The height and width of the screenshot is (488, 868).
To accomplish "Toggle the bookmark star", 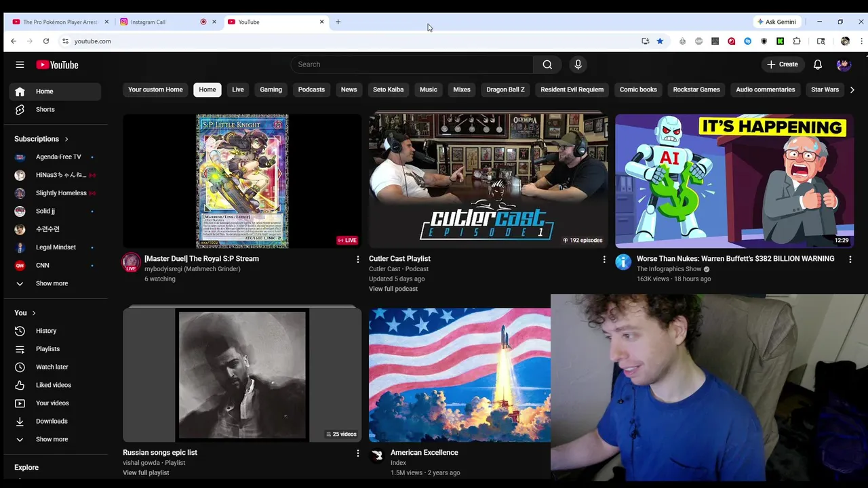I will (660, 41).
